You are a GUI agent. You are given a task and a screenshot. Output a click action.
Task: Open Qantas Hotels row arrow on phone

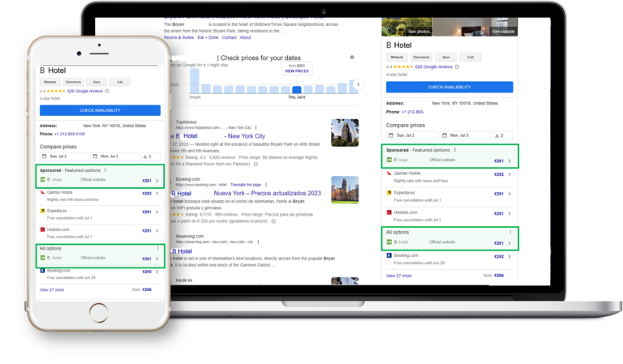tap(157, 193)
